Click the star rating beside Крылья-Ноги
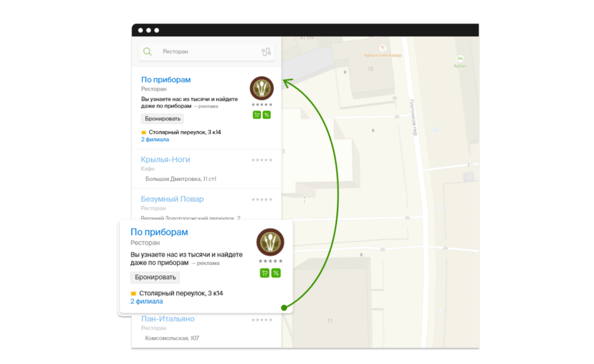 pyautogui.click(x=262, y=160)
